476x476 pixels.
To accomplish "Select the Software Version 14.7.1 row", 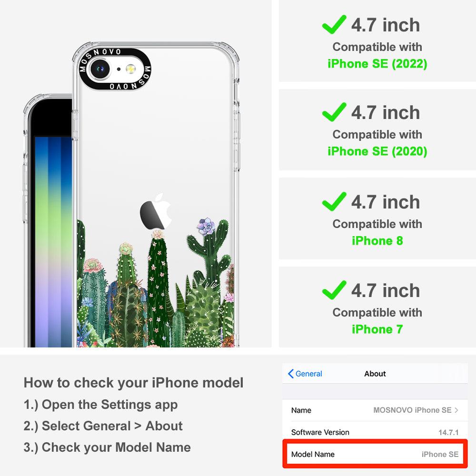I will pyautogui.click(x=375, y=432).
